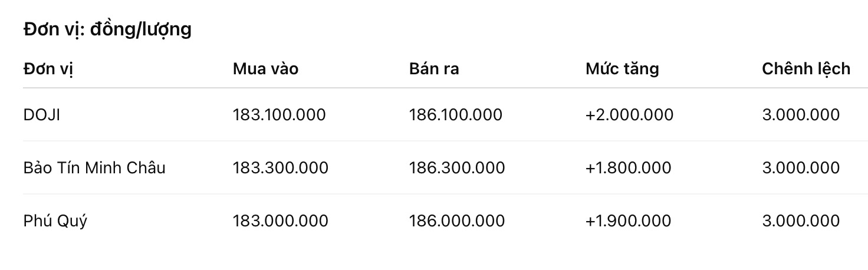The image size is (868, 270).
Task: Click the 'Đơn vị' column header
Action: (x=48, y=69)
